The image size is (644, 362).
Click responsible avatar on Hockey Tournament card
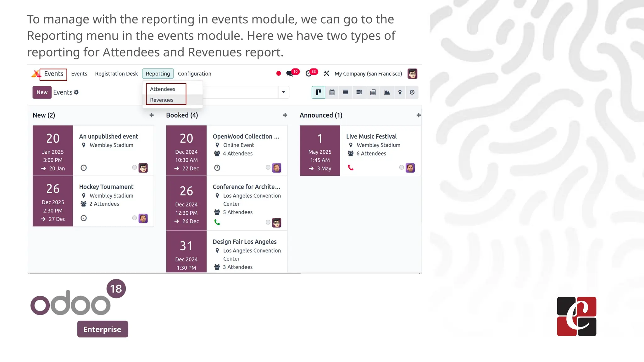[143, 218]
